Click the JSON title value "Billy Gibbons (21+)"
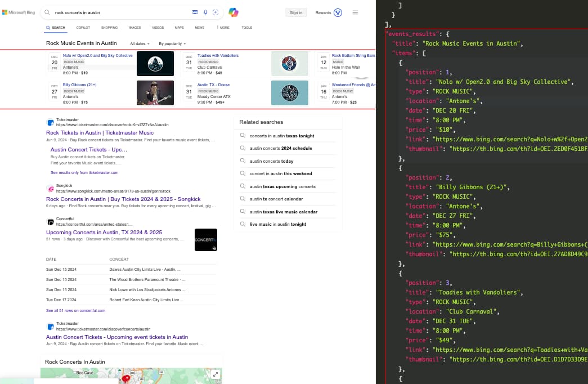The image size is (588, 384). click(470, 187)
